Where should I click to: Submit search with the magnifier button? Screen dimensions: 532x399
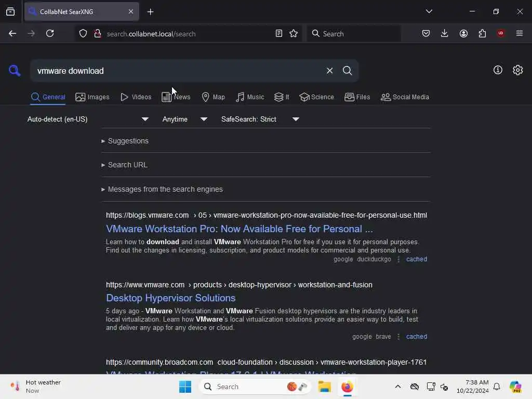pos(347,71)
